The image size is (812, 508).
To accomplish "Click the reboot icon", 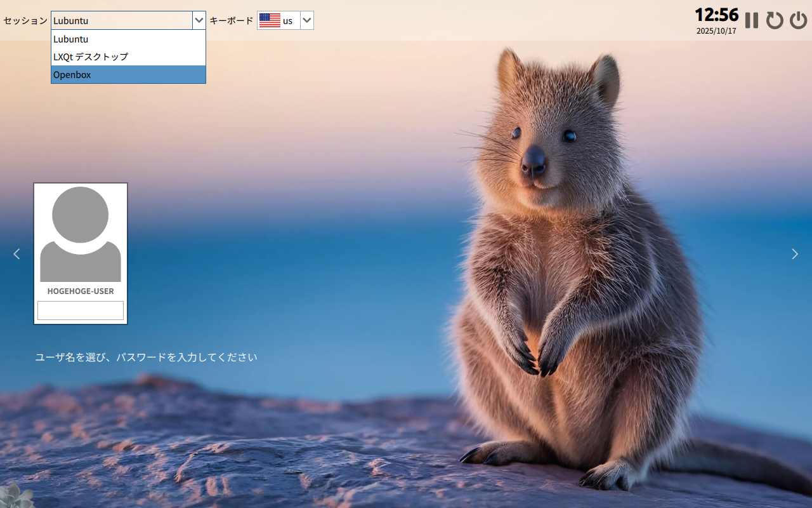I will [x=775, y=20].
